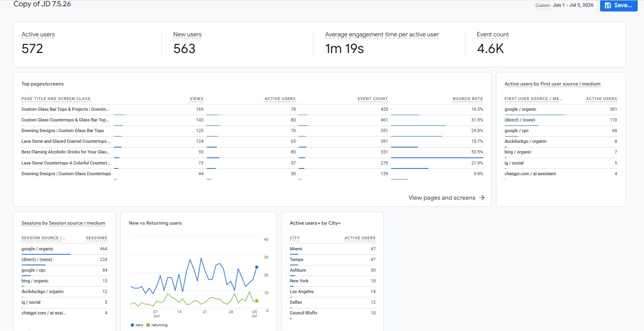The width and height of the screenshot is (644, 331).
Task: Click Sessions by Session source / medium title
Action: [x=63, y=223]
